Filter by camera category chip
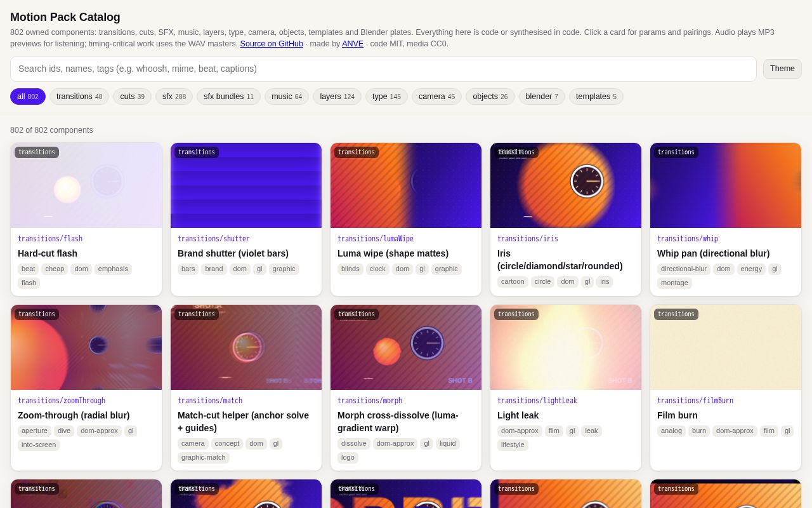812x508 pixels. point(436,97)
